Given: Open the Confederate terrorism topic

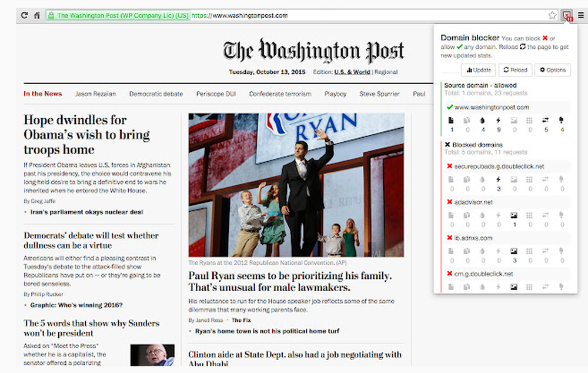Looking at the screenshot, I should pyautogui.click(x=280, y=94).
